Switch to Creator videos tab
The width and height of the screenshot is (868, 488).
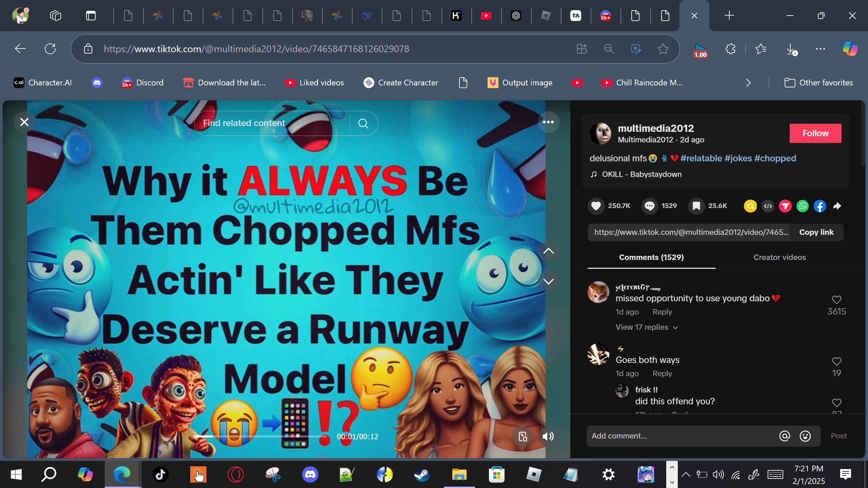click(x=780, y=257)
